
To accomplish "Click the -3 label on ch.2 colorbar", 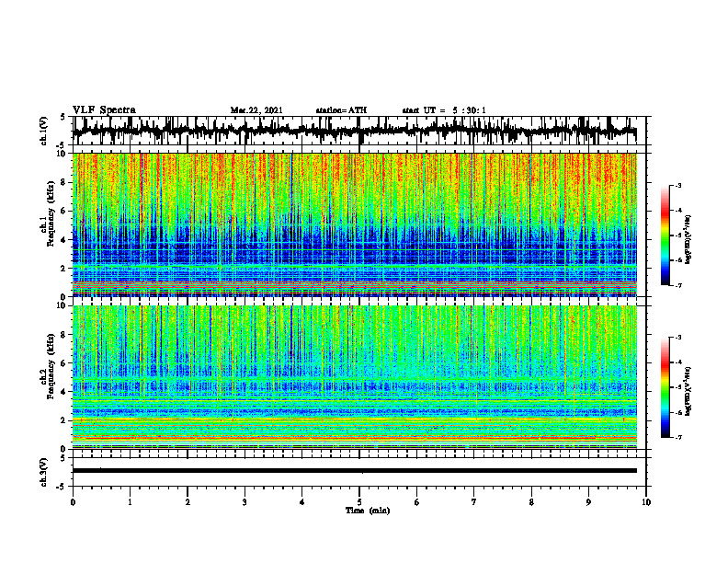I will coord(678,338).
